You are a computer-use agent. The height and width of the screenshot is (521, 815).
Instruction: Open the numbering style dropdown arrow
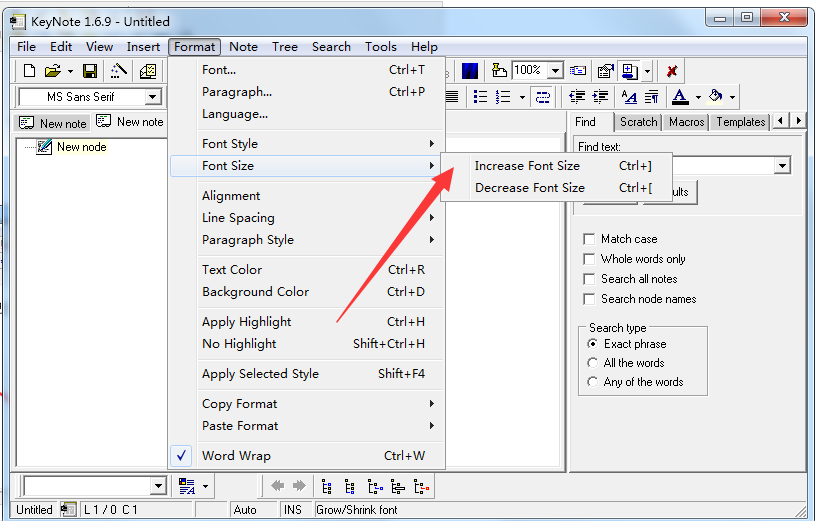click(x=522, y=97)
